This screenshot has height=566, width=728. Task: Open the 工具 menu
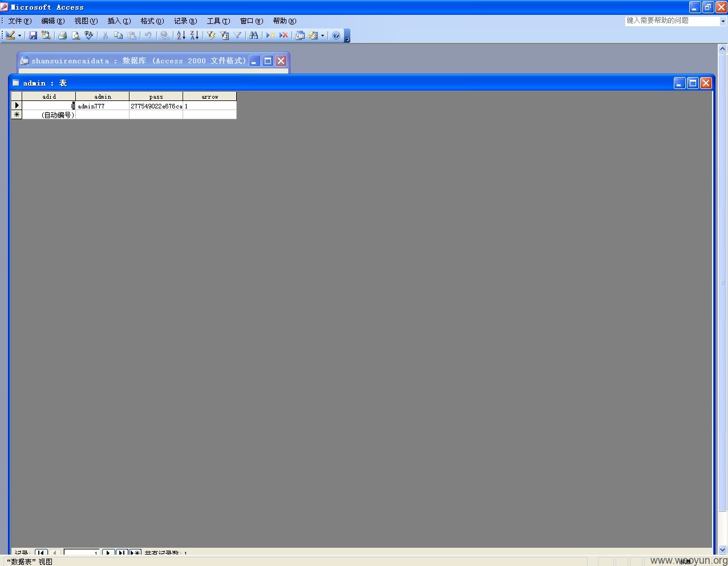219,21
